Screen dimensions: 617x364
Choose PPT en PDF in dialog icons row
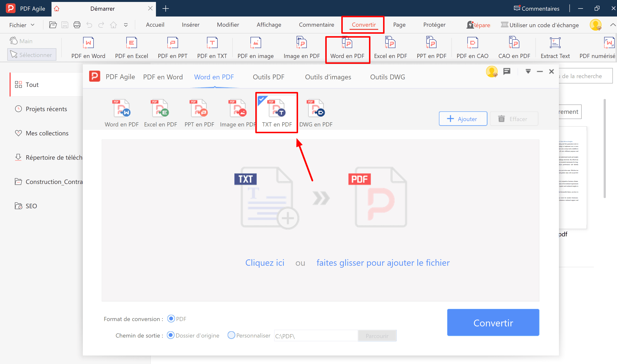(199, 113)
